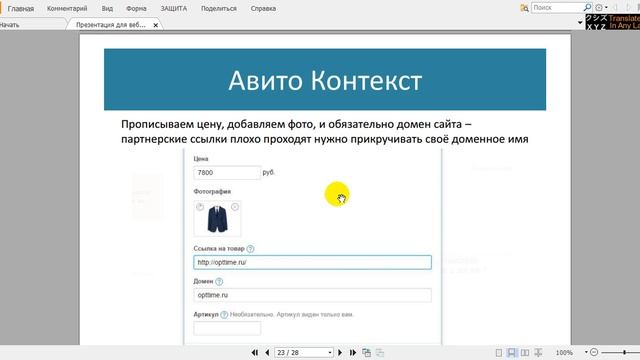This screenshot has height=360, width=640.
Task: Click the zoom out minus button
Action: point(594,352)
